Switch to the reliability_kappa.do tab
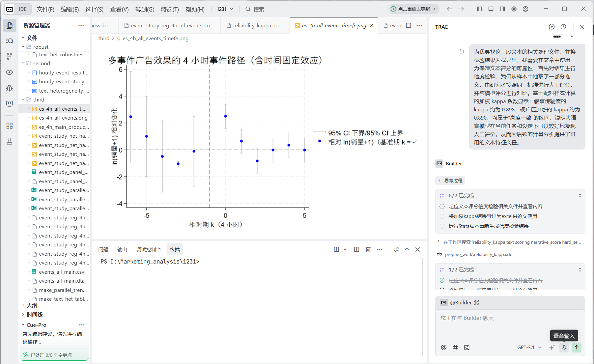 pyautogui.click(x=256, y=25)
